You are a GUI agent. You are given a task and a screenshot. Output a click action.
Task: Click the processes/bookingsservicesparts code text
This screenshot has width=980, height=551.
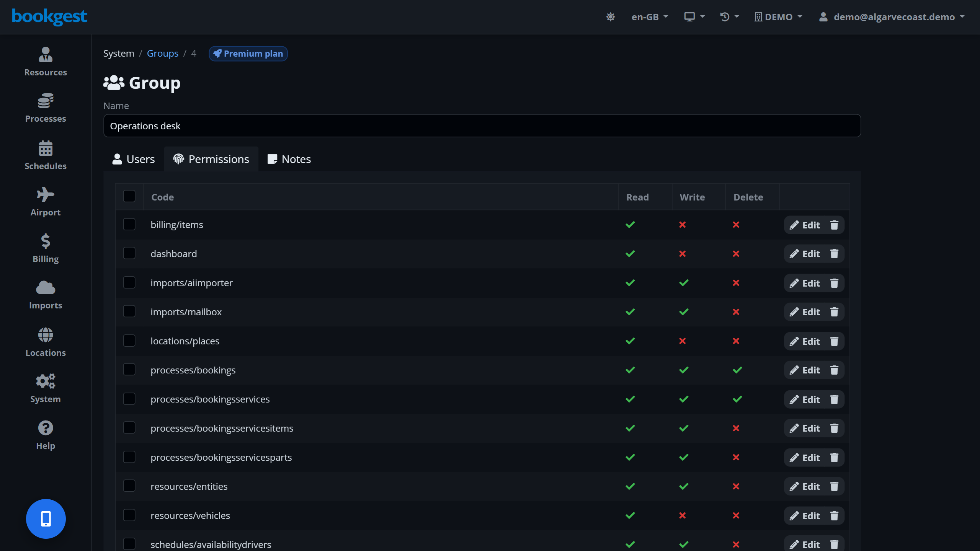click(221, 458)
